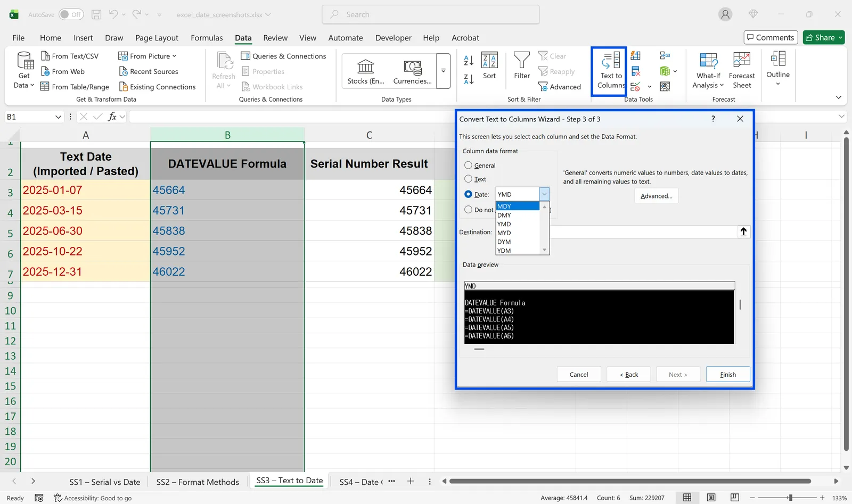The image size is (852, 504).
Task: Open Existing Connections
Action: click(x=157, y=87)
